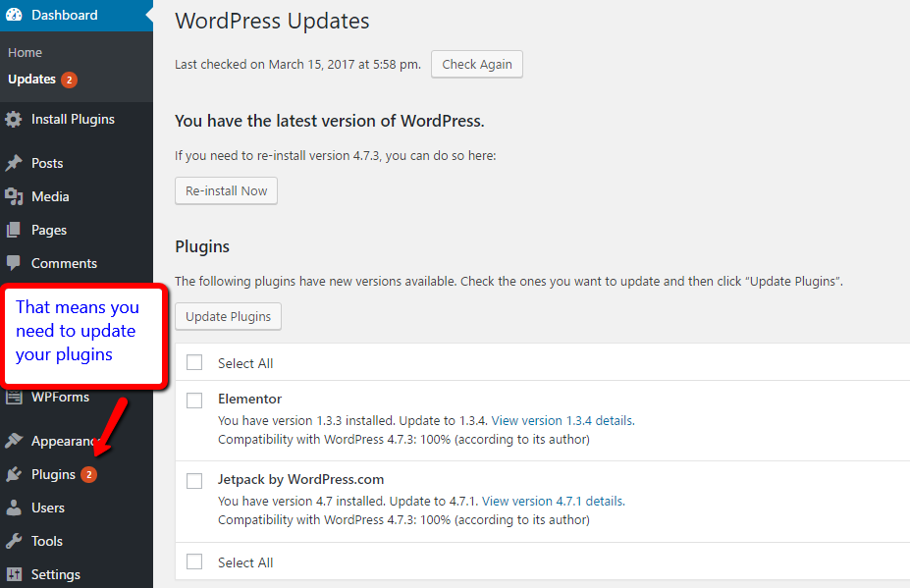
Task: Check the top Select All checkbox
Action: point(194,363)
